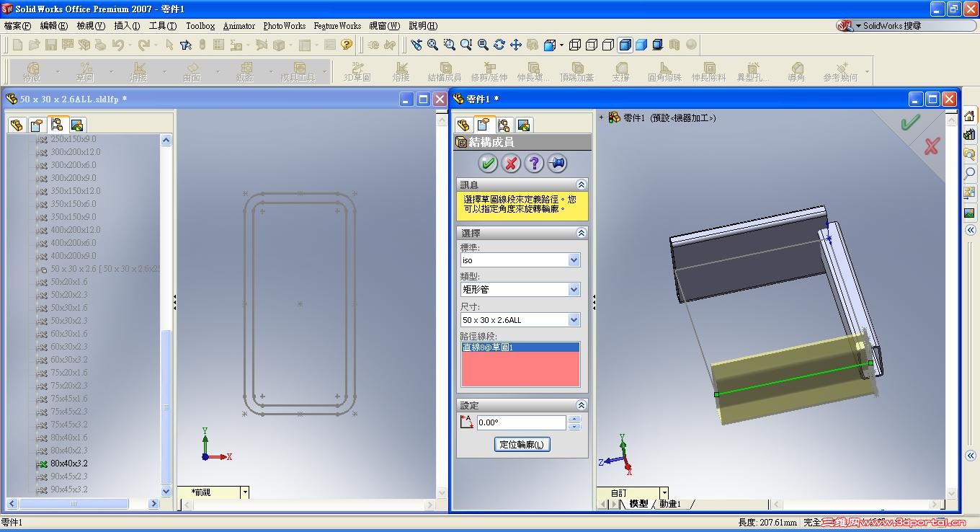The width and height of the screenshot is (980, 532).
Task: Open the SolidWorks Help question-mark icon
Action: point(347,45)
